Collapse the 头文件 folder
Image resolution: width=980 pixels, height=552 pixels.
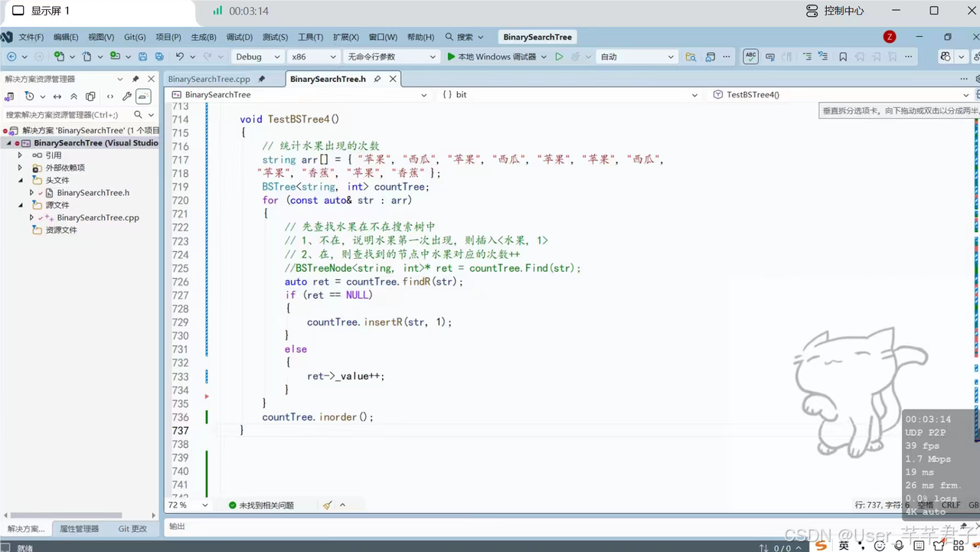20,180
